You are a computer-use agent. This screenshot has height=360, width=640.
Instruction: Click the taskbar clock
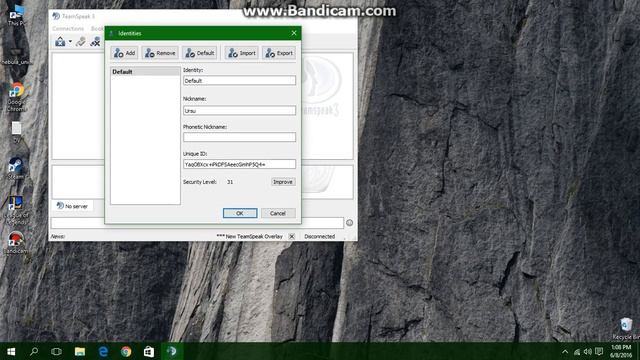point(622,351)
